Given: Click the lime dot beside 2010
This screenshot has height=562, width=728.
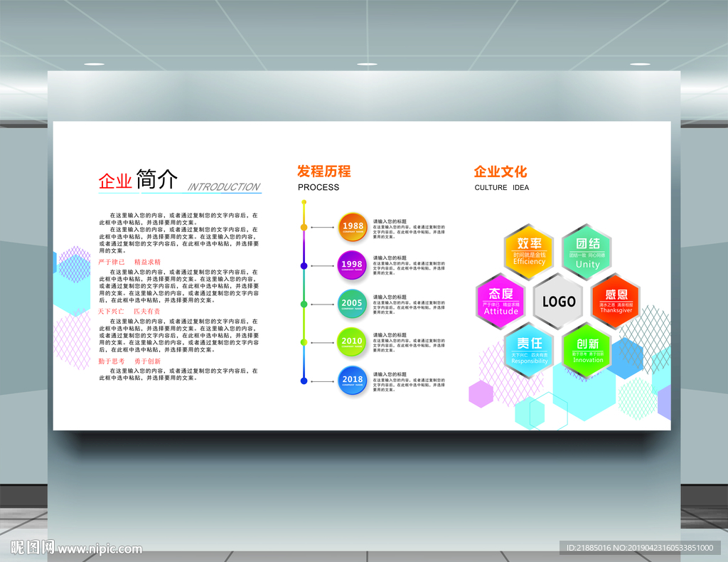Looking at the screenshot, I should click(x=304, y=342).
